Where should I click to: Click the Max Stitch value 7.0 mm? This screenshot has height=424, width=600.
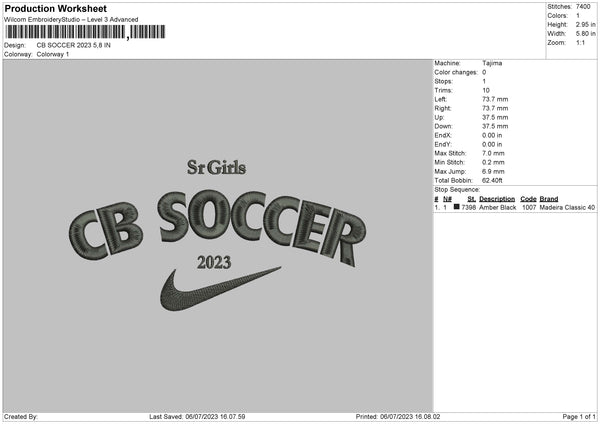[493, 153]
